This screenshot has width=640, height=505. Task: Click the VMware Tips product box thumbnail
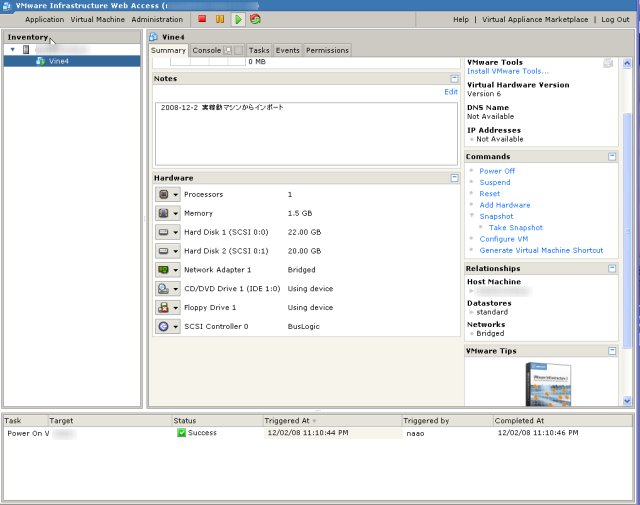(548, 384)
